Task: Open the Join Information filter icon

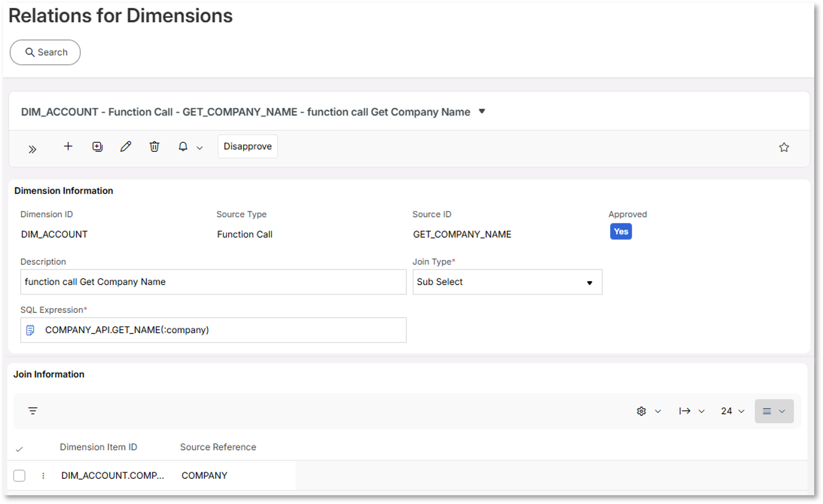Action: 33,410
